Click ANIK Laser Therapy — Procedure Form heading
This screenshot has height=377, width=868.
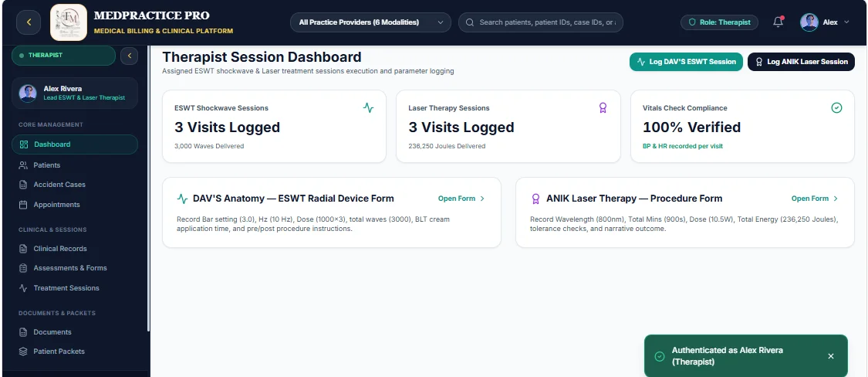(x=634, y=199)
